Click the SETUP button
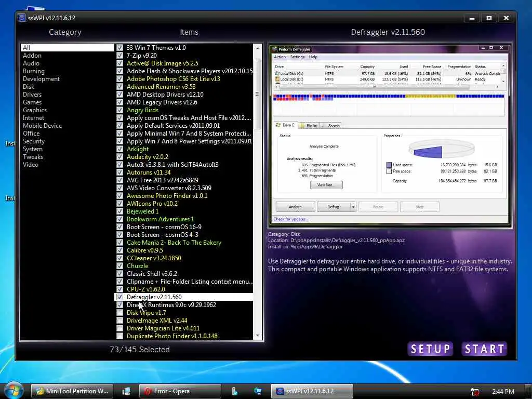 pos(430,349)
